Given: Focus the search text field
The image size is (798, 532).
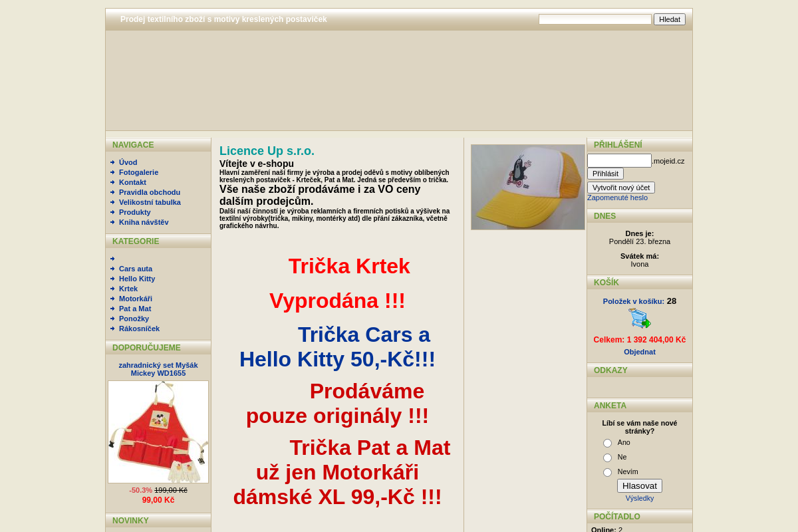Looking at the screenshot, I should coord(595,19).
